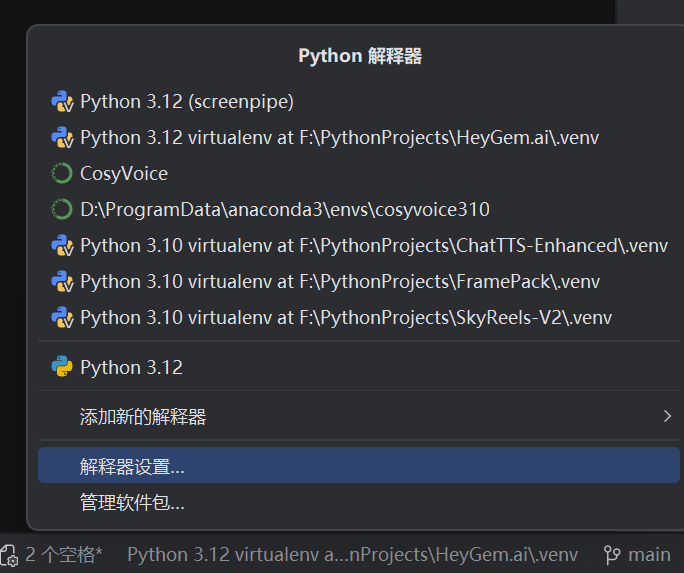This screenshot has width=684, height=573.
Task: Select ChatTTS-Enhanced Python 3.10 virtualenv
Action: (359, 246)
